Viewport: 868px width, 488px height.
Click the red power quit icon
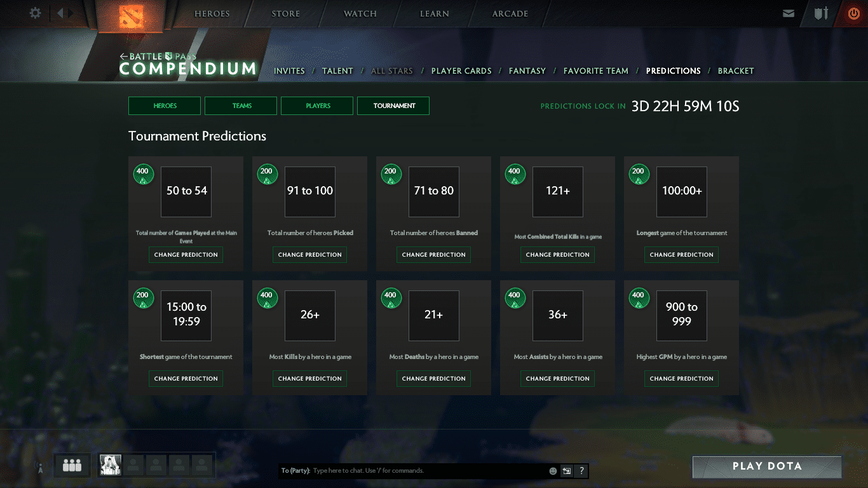pos(853,13)
